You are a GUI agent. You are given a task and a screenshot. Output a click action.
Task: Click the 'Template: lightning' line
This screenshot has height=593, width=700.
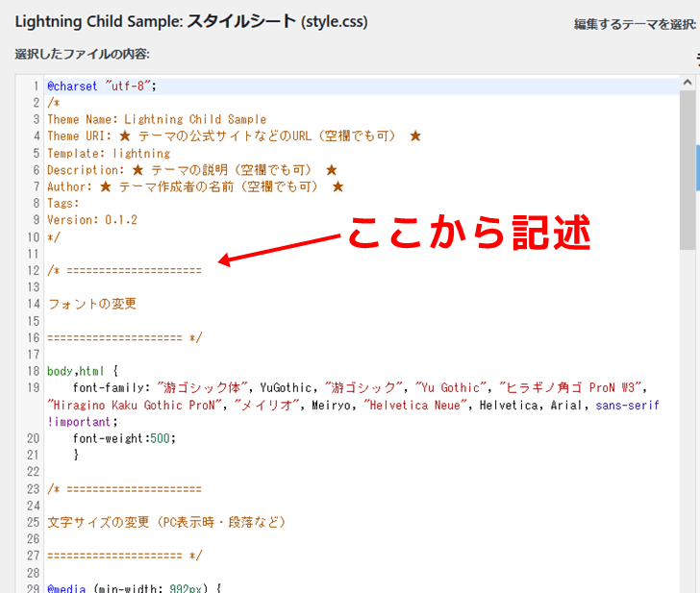tap(109, 154)
